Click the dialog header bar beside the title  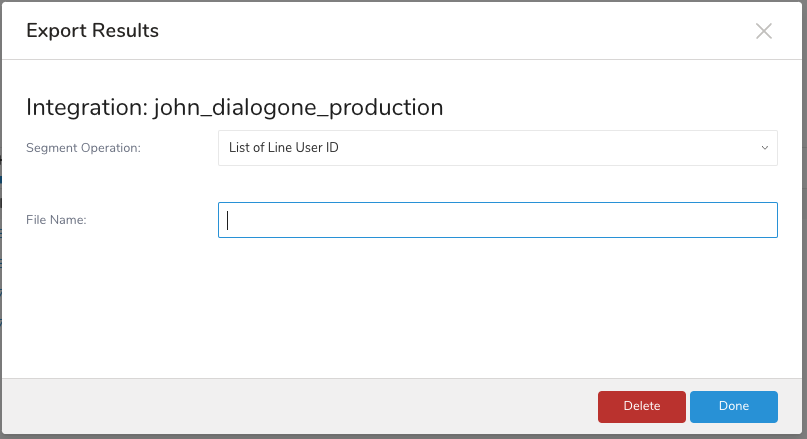450,31
